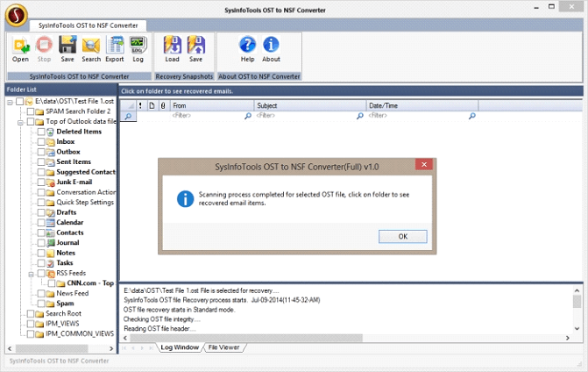Select the Tasks folder icon
This screenshot has width=588, height=372.
coord(50,263)
